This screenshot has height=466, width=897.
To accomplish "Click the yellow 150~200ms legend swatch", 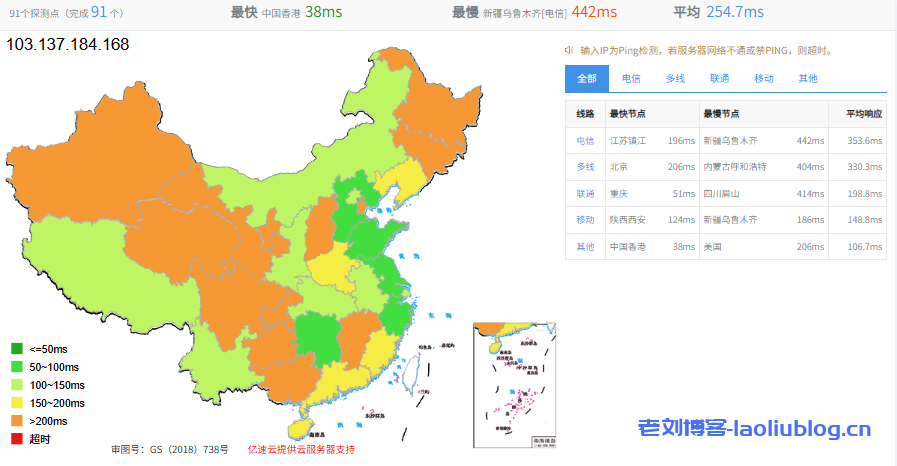I will point(17,403).
